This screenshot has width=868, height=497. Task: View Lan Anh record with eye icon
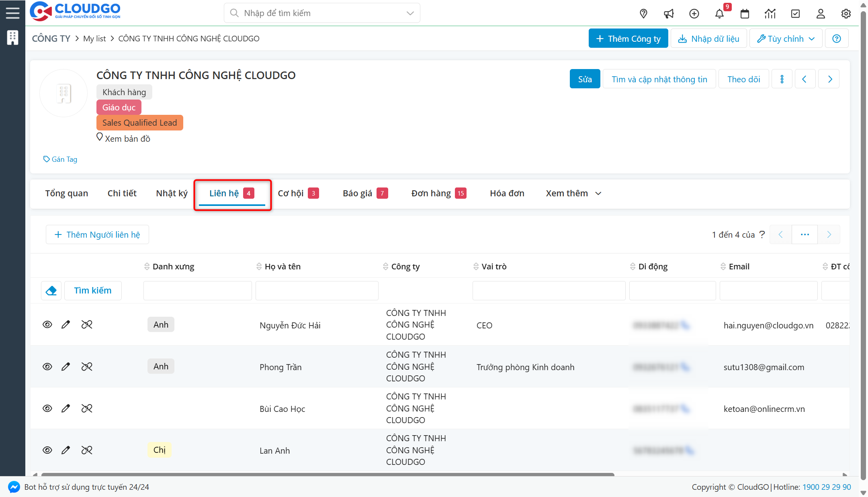click(47, 450)
